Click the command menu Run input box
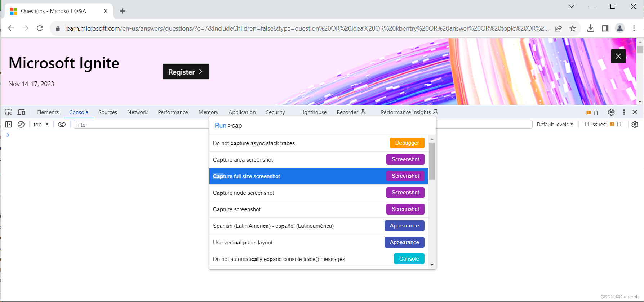644x302 pixels. pos(323,126)
